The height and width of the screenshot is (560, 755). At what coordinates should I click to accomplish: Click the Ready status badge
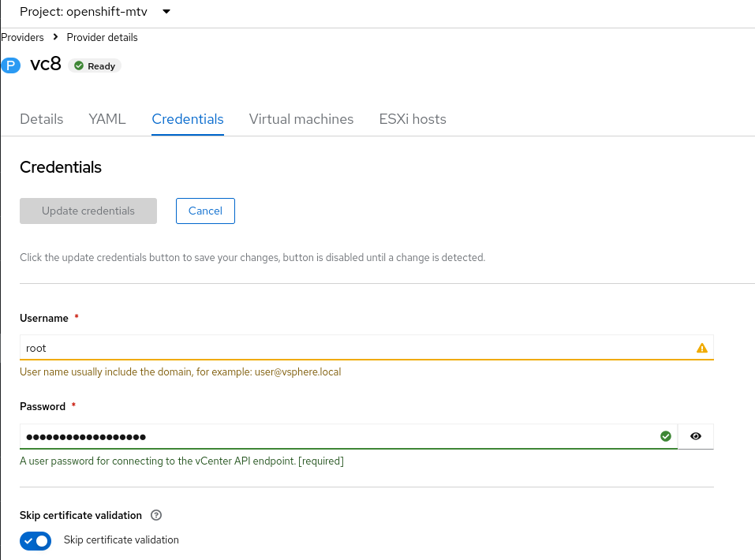95,66
